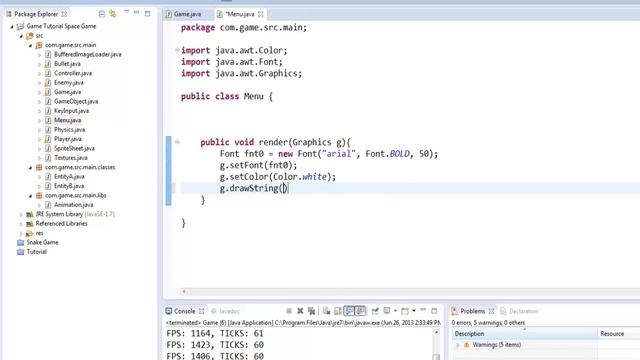Open EntityB.java file
640x360 pixels.
click(69, 186)
